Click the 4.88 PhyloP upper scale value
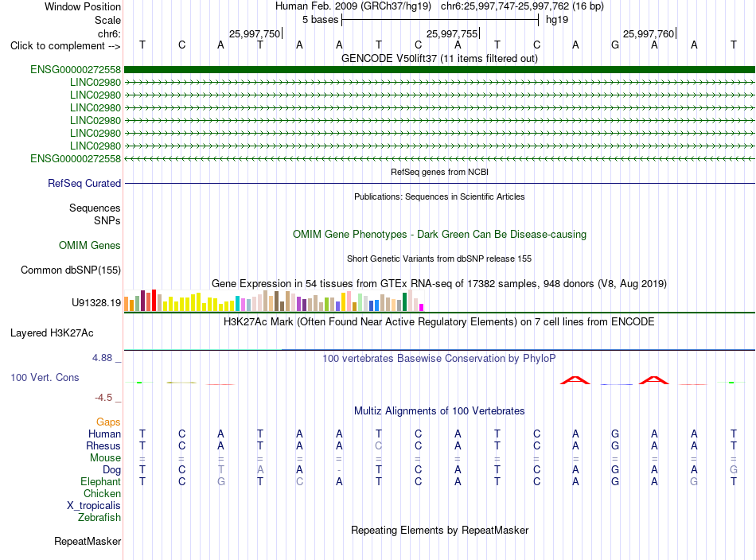The image size is (756, 560). (102, 358)
